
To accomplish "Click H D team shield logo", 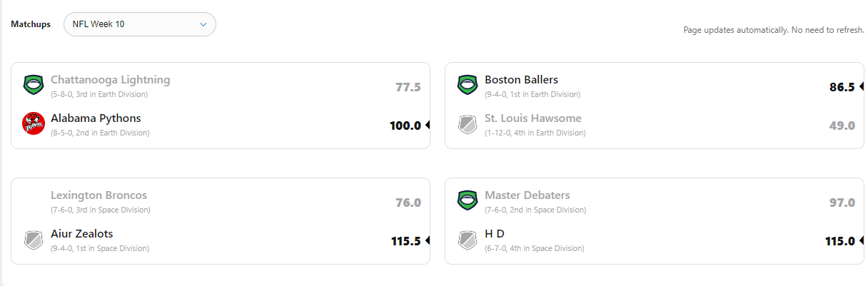I will coord(468,239).
